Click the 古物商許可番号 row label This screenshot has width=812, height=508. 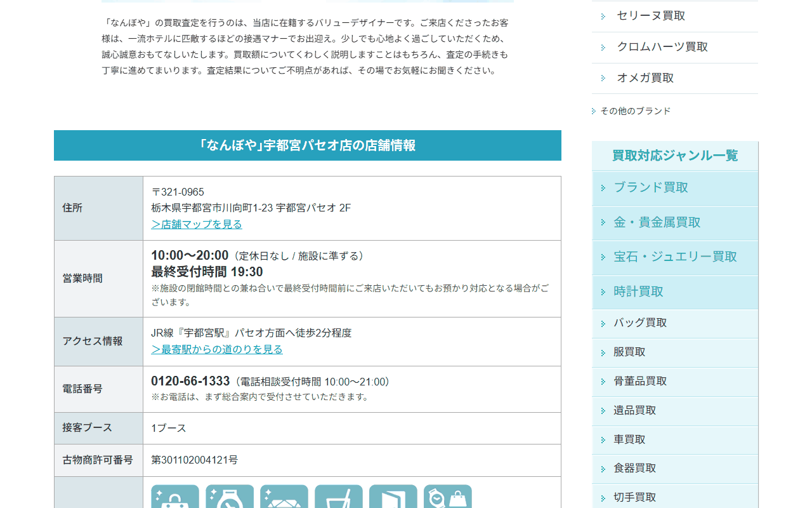click(98, 460)
